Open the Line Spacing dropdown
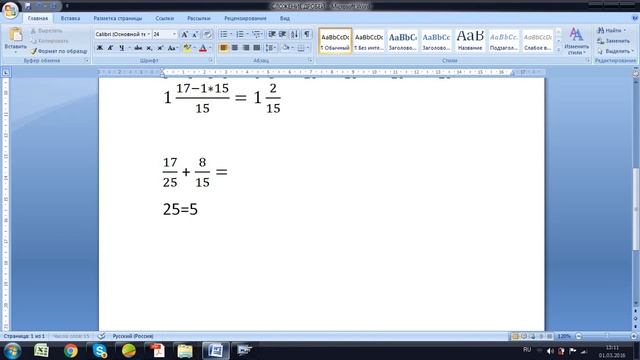The height and width of the screenshot is (360, 640). (270, 48)
